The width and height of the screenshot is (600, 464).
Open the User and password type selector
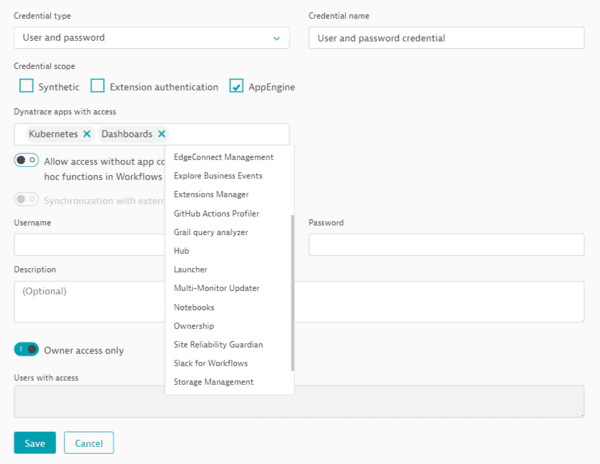coord(152,38)
